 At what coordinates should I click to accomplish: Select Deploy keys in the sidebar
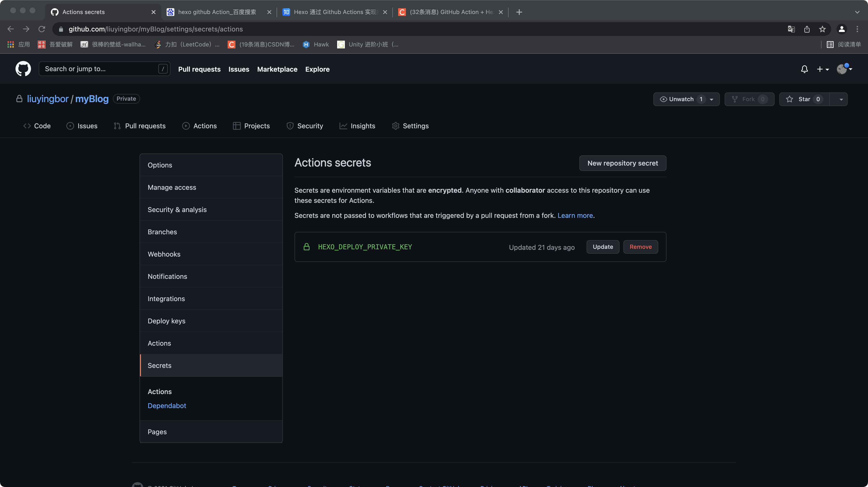[x=211, y=321]
